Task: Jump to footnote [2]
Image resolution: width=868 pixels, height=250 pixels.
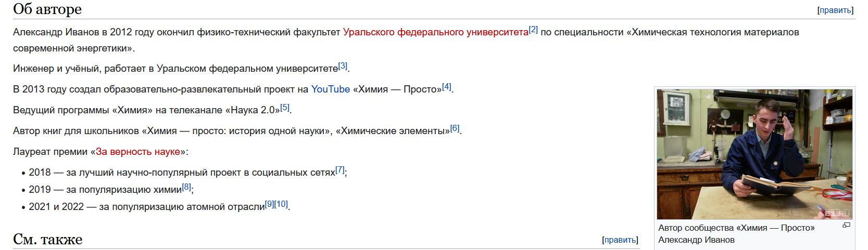Action: click(x=533, y=29)
